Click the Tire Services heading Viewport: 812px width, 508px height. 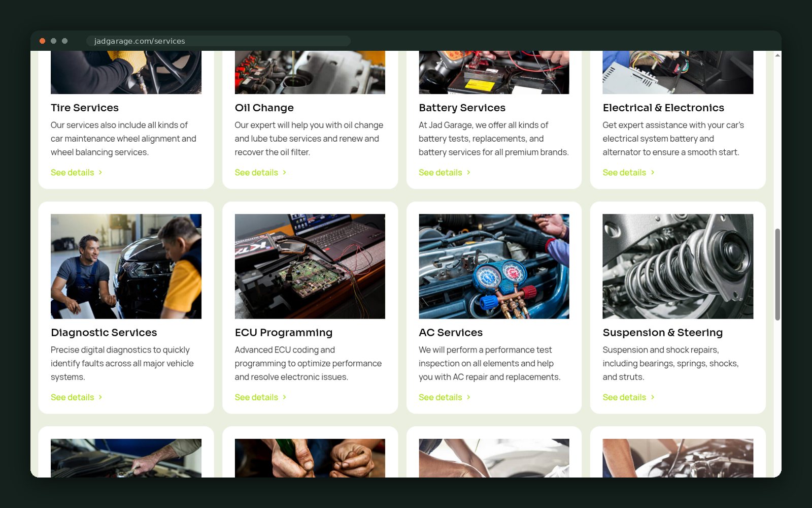click(x=85, y=108)
